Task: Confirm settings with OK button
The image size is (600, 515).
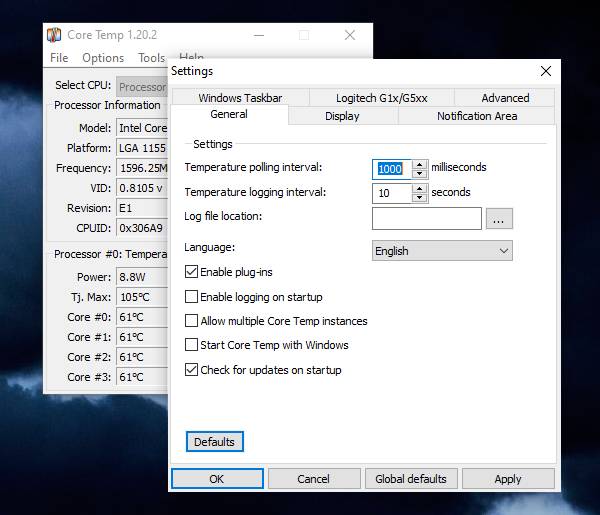Action: pyautogui.click(x=217, y=479)
